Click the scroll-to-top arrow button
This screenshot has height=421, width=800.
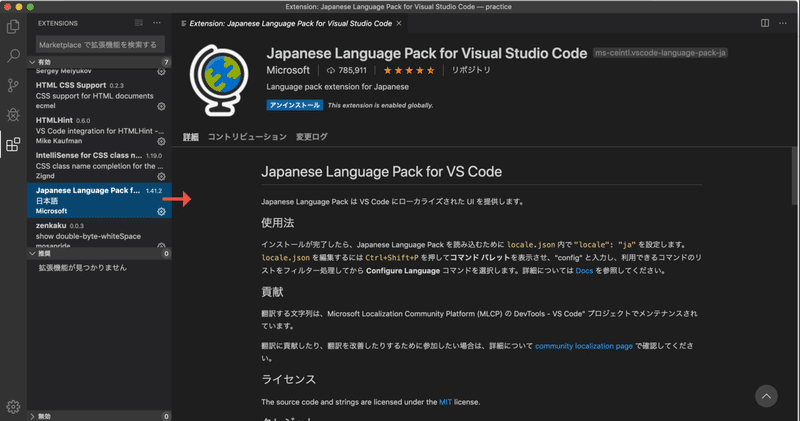click(x=766, y=396)
